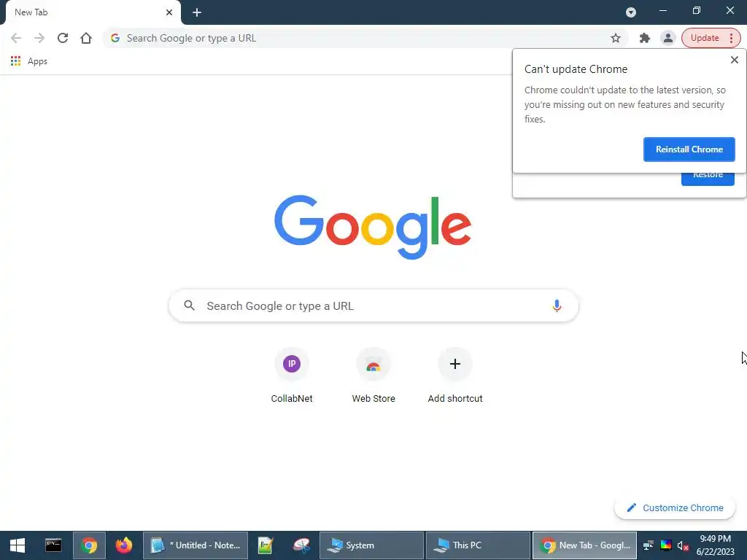Open the green notepad app in taskbar

266,545
